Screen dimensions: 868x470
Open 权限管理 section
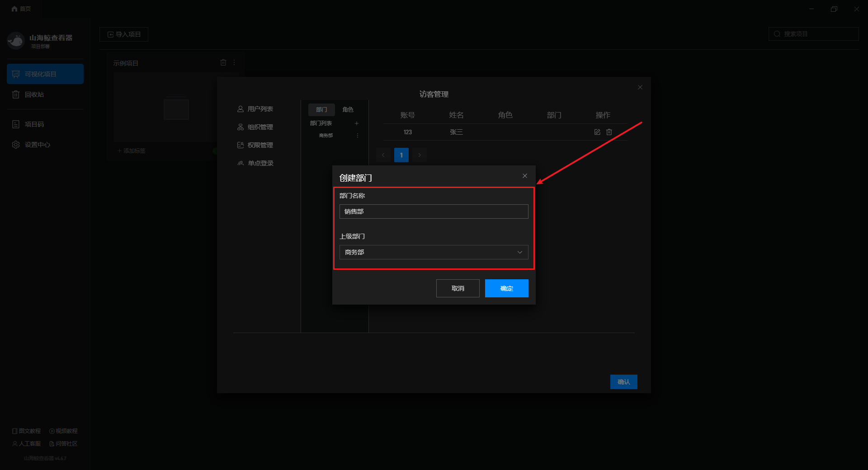click(x=260, y=145)
